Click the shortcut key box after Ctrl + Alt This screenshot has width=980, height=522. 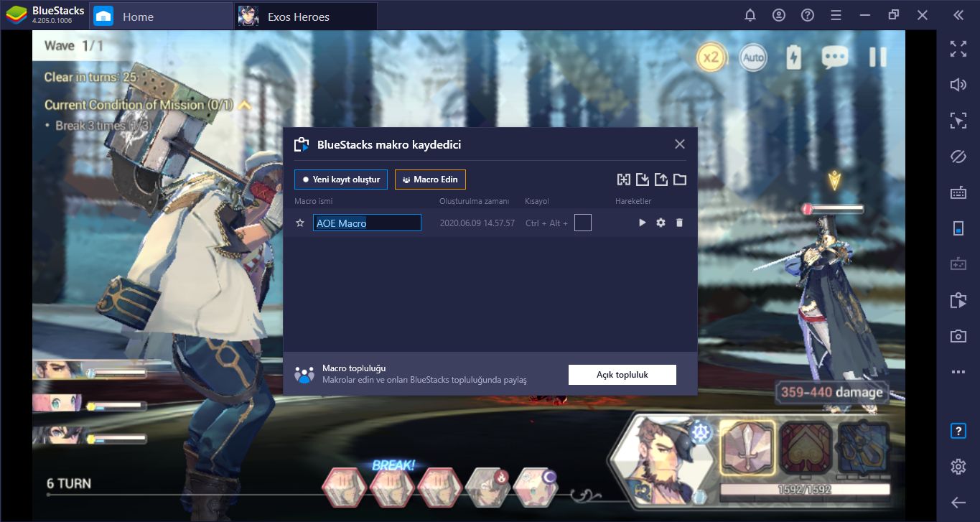pyautogui.click(x=583, y=223)
